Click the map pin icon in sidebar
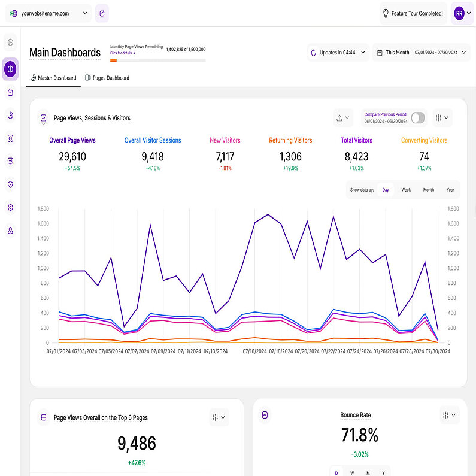The height and width of the screenshot is (476, 476). [10, 231]
